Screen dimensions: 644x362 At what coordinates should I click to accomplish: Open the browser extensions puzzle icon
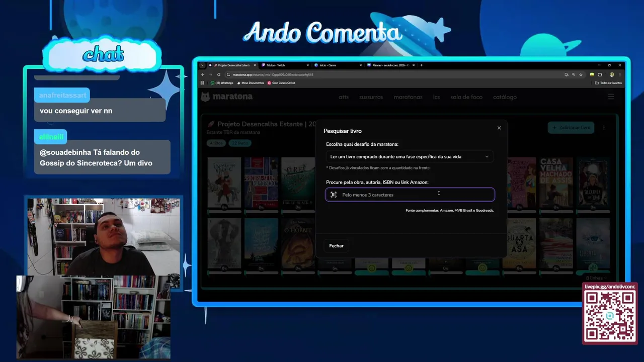point(600,74)
